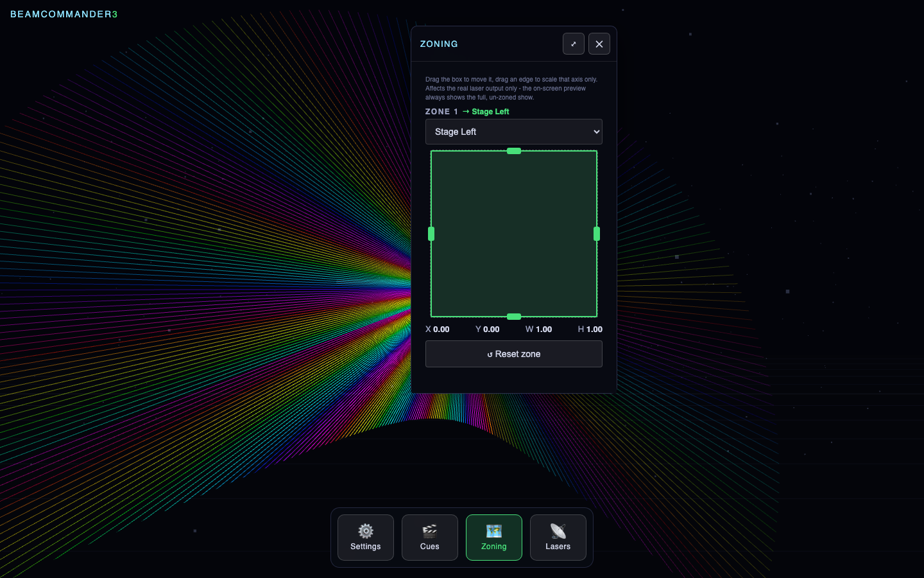This screenshot has width=924, height=578.
Task: Expand the Zoning panel with the arrow icon
Action: [x=574, y=44]
